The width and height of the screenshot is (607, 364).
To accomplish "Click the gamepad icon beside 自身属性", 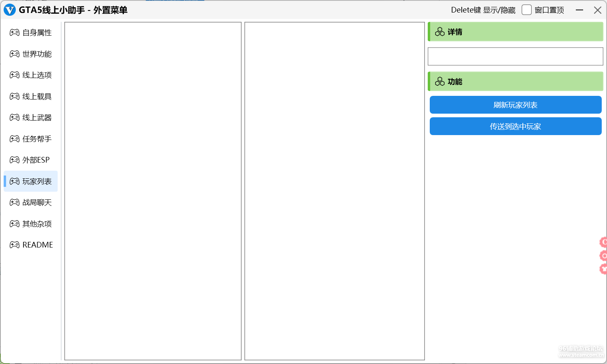I will [15, 33].
